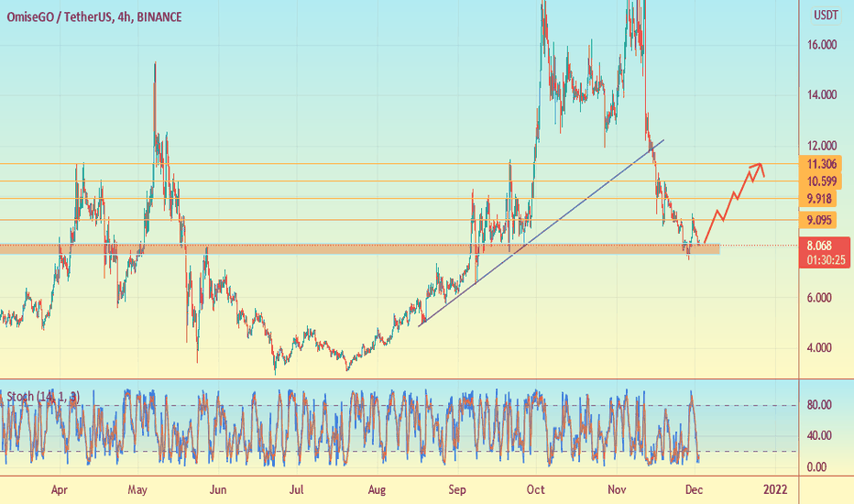This screenshot has height=504, width=854.
Task: Click the 14.000 price axis value
Action: (x=822, y=94)
